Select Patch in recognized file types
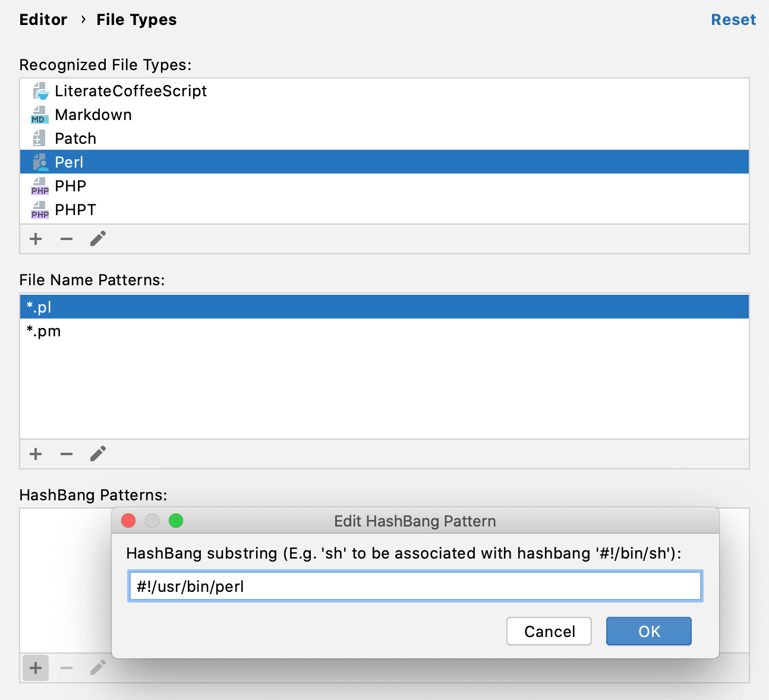 click(x=384, y=138)
